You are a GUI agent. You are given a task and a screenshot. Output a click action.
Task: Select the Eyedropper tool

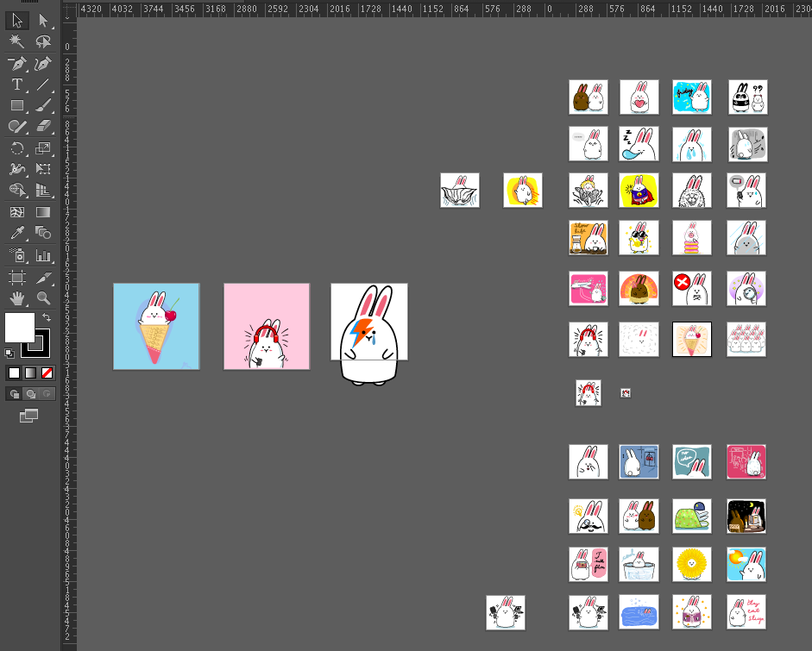coord(17,234)
